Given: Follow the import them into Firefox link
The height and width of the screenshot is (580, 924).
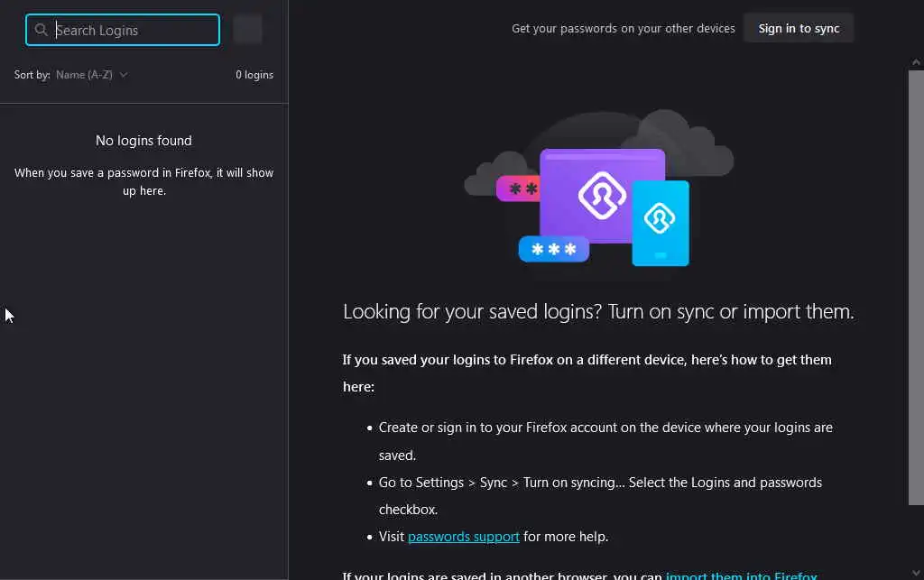Looking at the screenshot, I should tap(742, 575).
